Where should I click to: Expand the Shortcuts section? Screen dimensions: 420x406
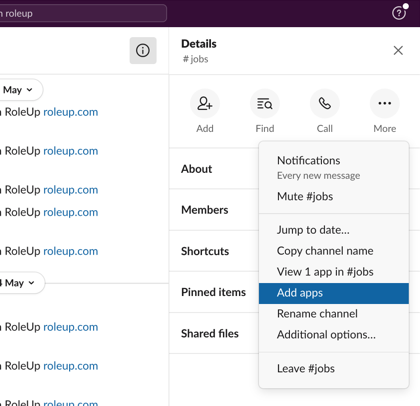click(214, 251)
